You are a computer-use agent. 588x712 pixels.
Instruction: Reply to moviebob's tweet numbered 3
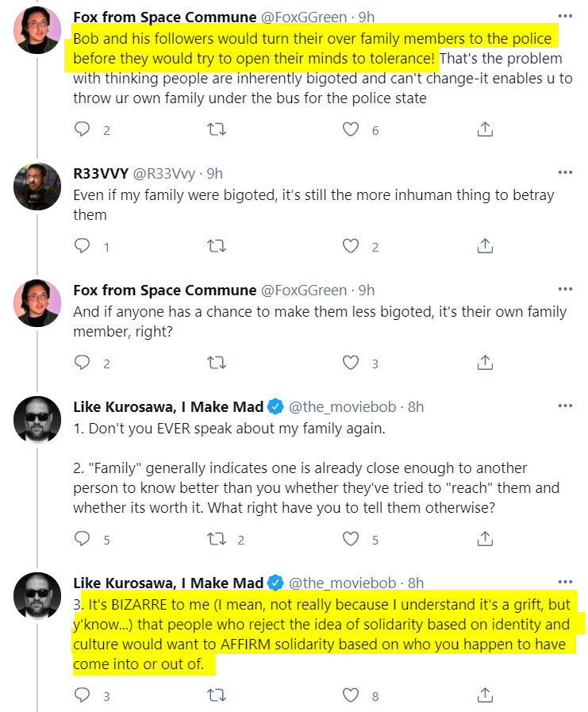coord(83,696)
